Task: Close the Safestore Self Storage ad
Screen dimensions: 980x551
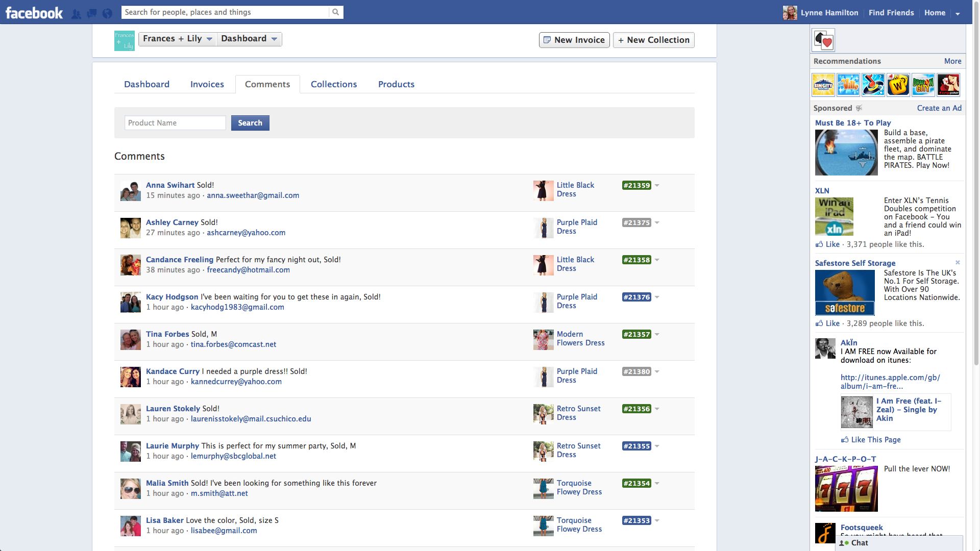Action: tap(958, 262)
